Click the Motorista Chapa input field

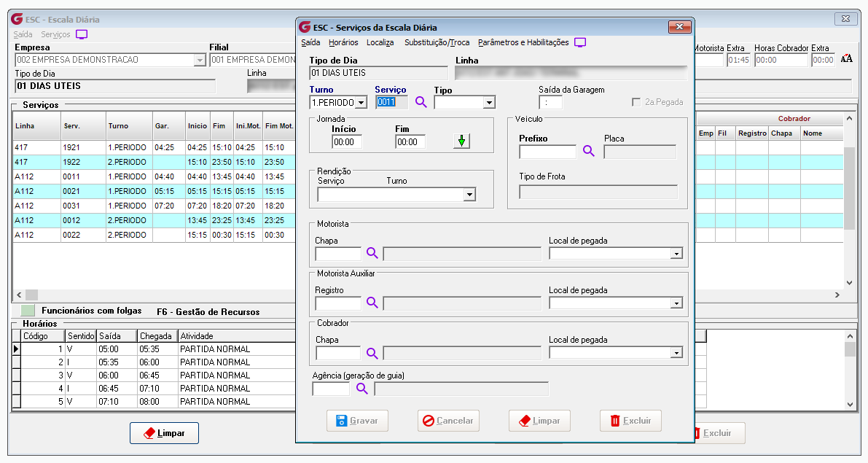(338, 254)
